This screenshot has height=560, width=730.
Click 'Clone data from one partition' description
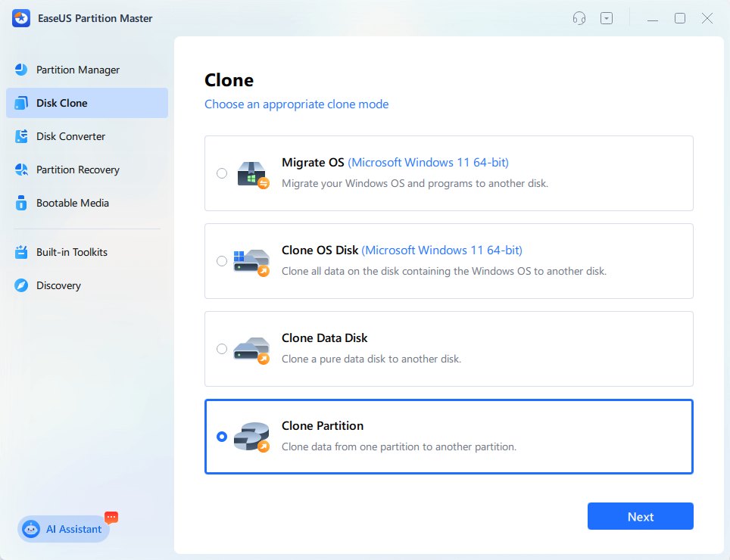coord(399,447)
